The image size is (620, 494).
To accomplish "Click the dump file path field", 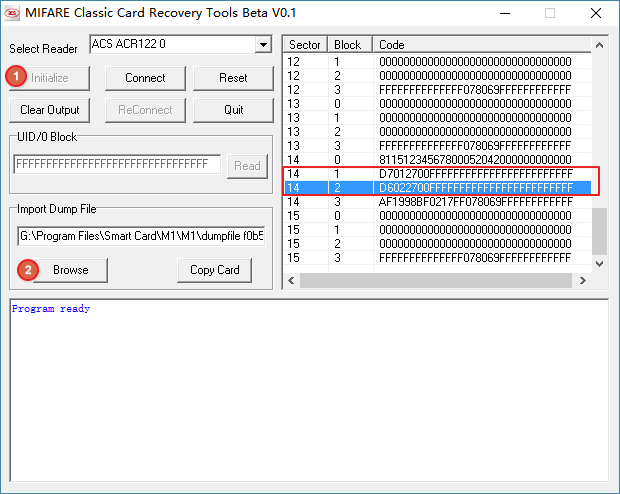I will click(x=141, y=236).
